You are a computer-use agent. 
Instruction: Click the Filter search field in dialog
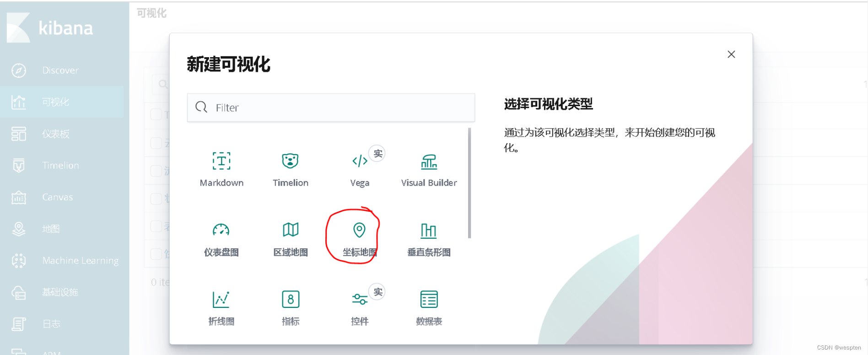[331, 108]
